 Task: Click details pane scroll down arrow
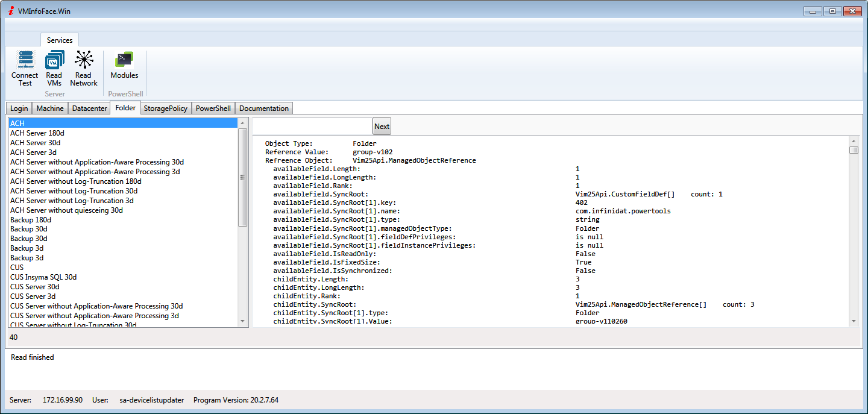click(x=854, y=321)
